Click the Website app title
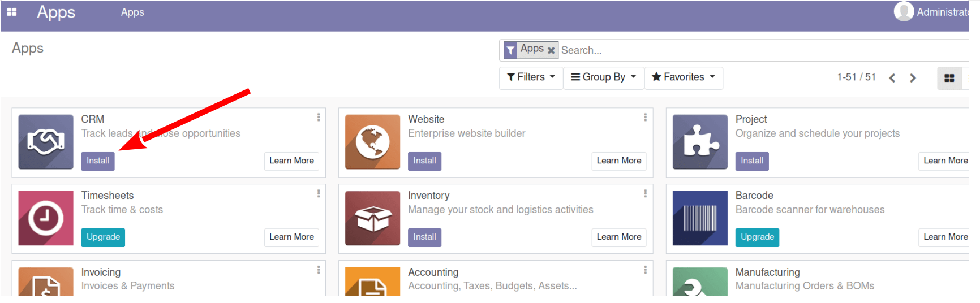The image size is (980, 303). [x=426, y=119]
